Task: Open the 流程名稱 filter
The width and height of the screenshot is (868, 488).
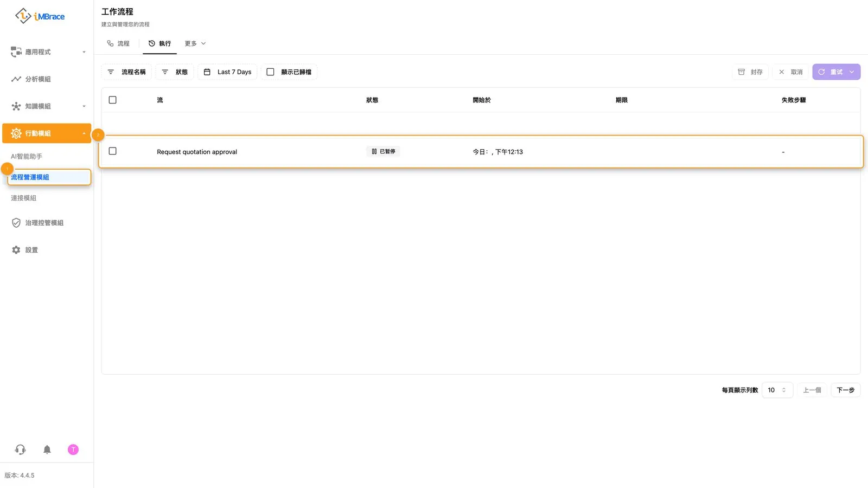Action: (x=126, y=72)
